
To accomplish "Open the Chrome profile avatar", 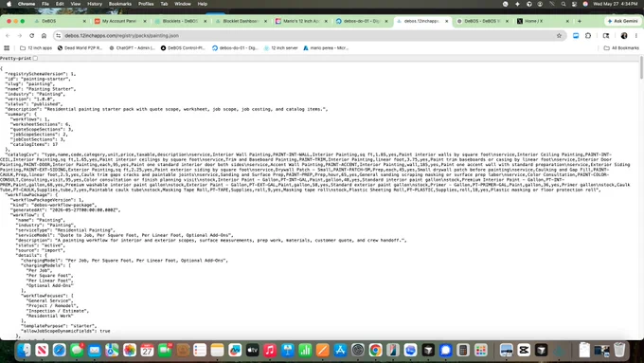I will click(624, 36).
